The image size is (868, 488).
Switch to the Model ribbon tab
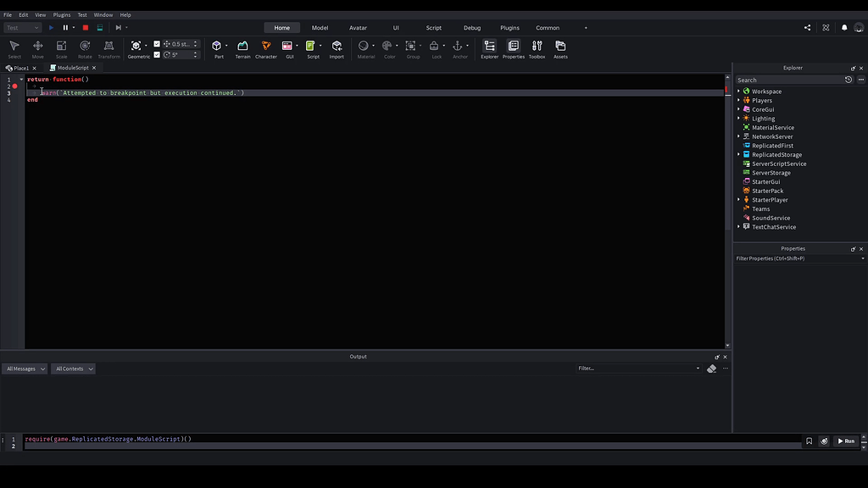click(x=320, y=28)
